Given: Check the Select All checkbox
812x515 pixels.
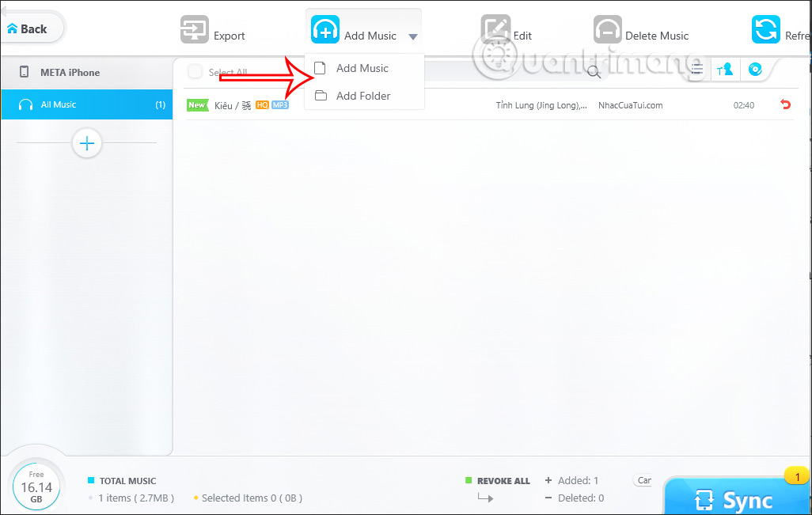Looking at the screenshot, I should click(195, 70).
